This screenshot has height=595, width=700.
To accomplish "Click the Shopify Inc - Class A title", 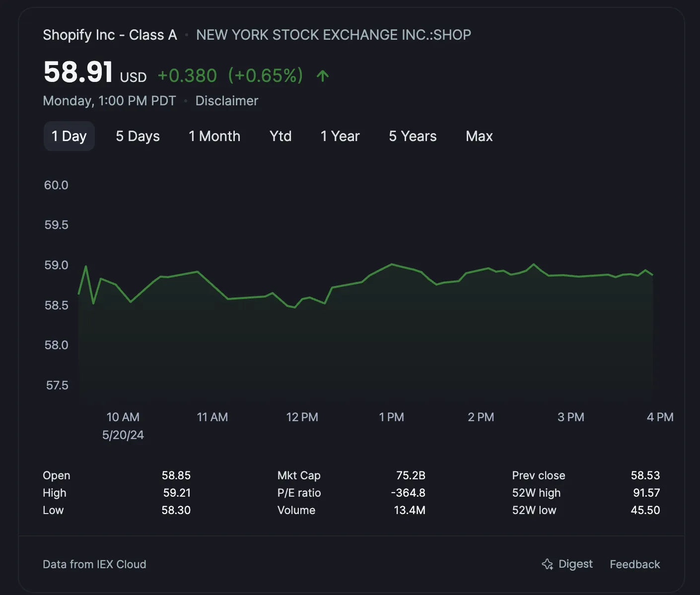I will click(x=110, y=35).
